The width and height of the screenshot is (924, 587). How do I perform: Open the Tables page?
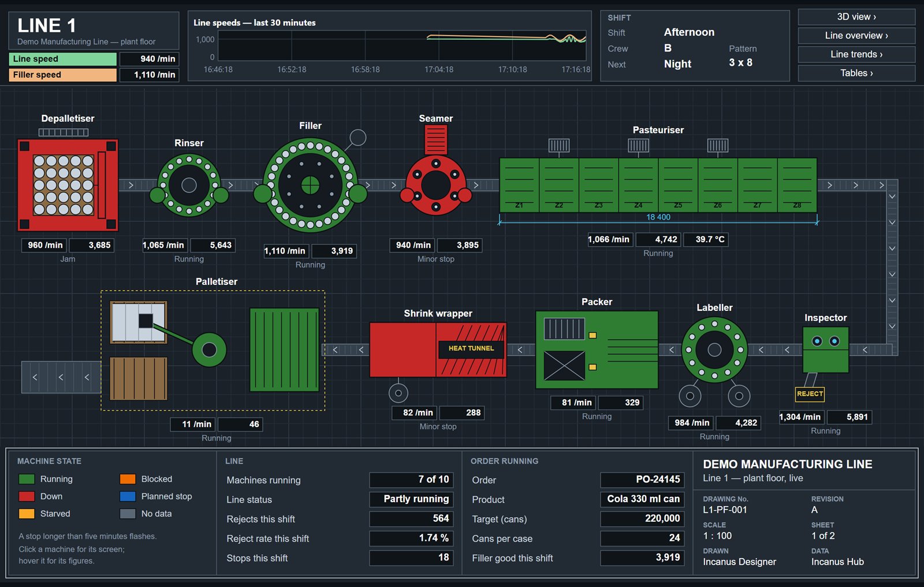856,73
